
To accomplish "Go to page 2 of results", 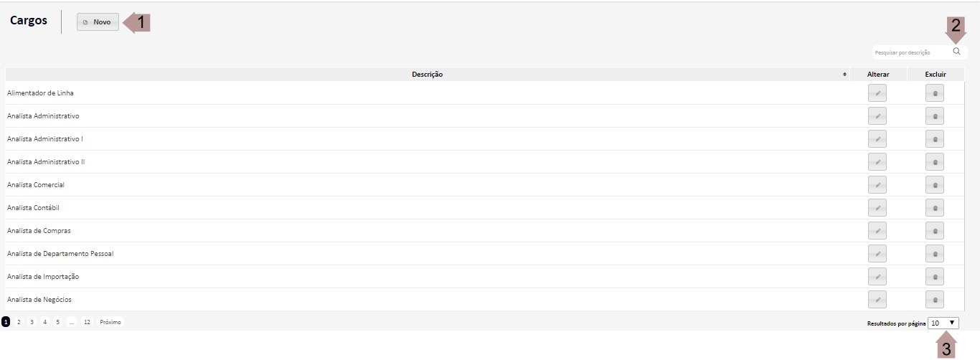I will pos(19,322).
